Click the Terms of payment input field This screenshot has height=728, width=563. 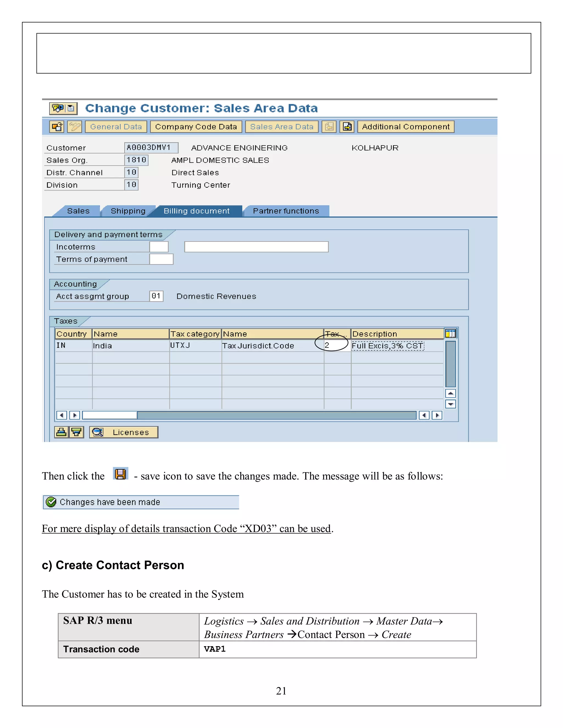(161, 259)
